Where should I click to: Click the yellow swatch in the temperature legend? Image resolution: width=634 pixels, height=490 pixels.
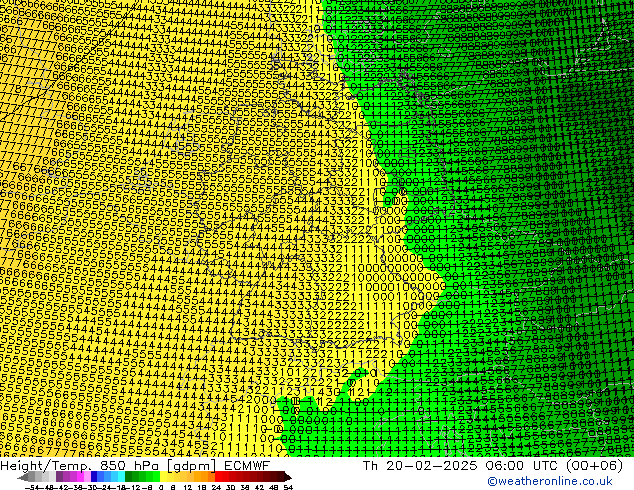163,477
